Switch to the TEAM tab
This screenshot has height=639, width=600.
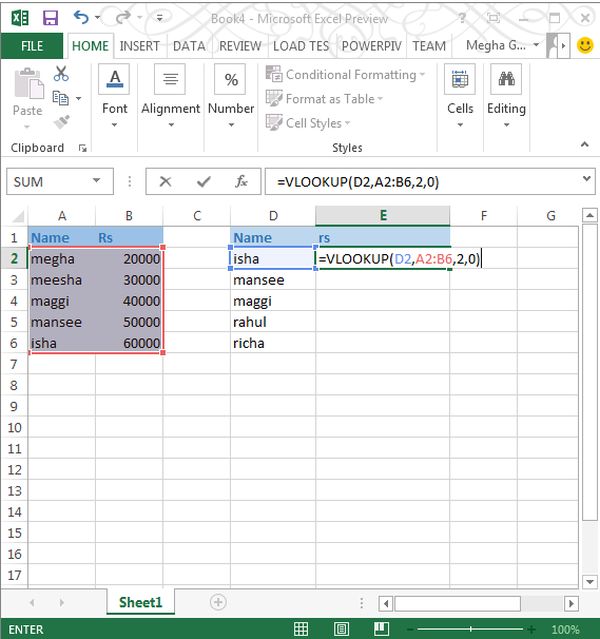[x=429, y=46]
